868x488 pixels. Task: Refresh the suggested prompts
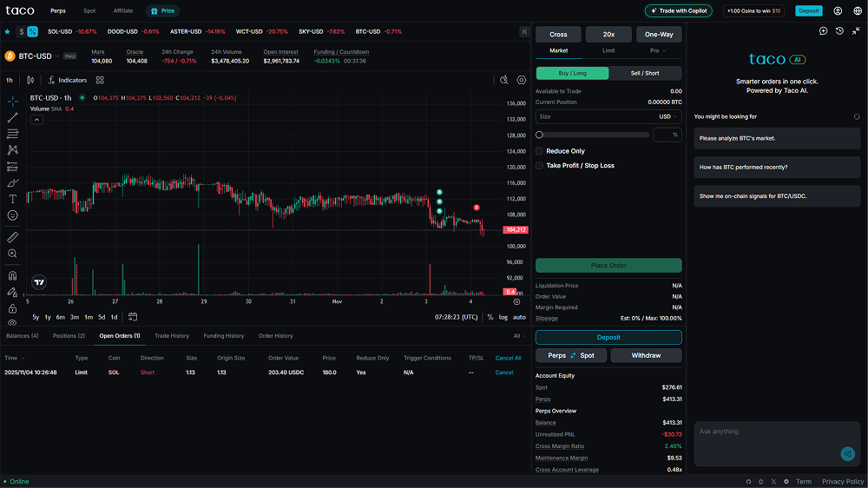(x=857, y=117)
